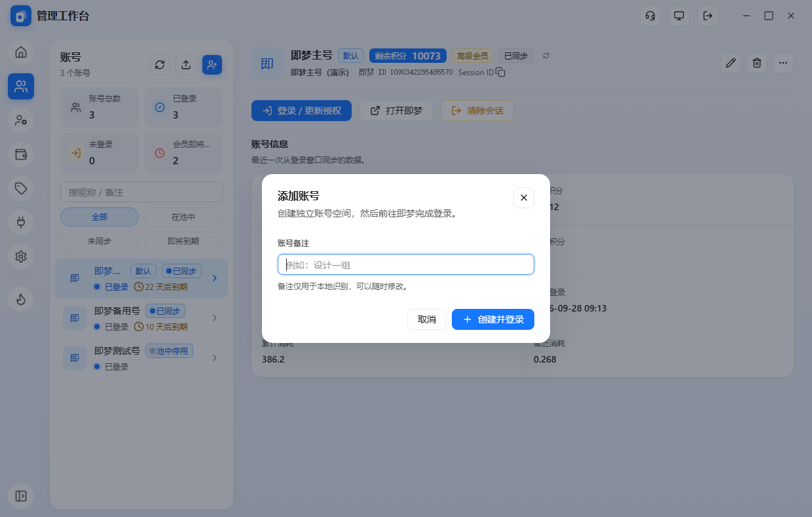Viewport: 812px width, 517px height.
Task: Click the 已同步 badge in header
Action: click(516, 56)
